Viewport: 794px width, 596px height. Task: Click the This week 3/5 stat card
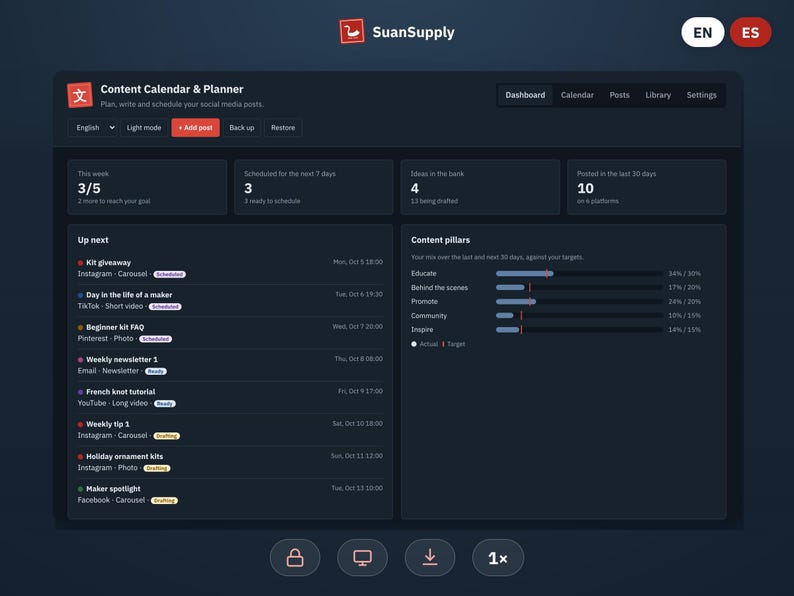(147, 187)
